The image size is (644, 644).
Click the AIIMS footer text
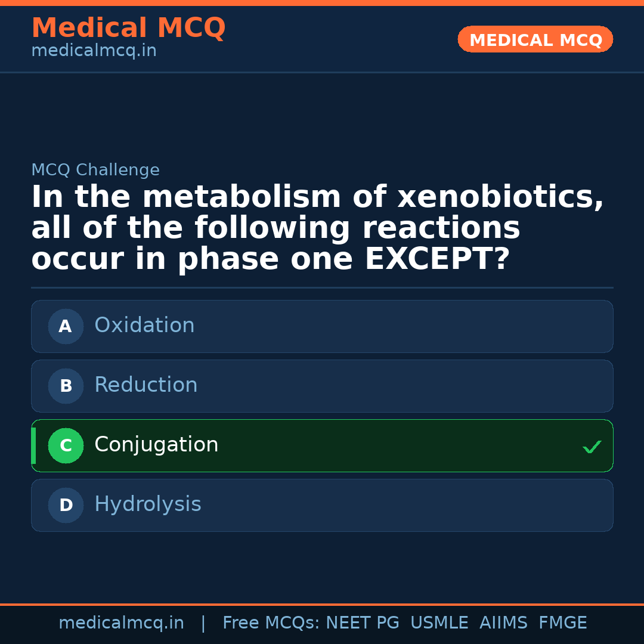(x=503, y=623)
